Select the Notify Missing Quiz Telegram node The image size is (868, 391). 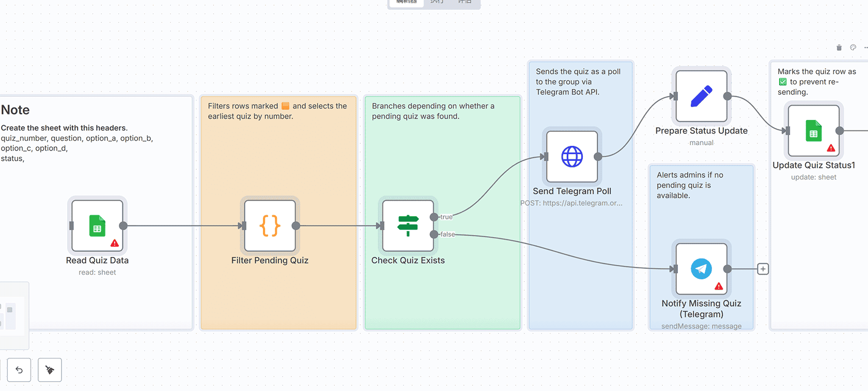(701, 269)
